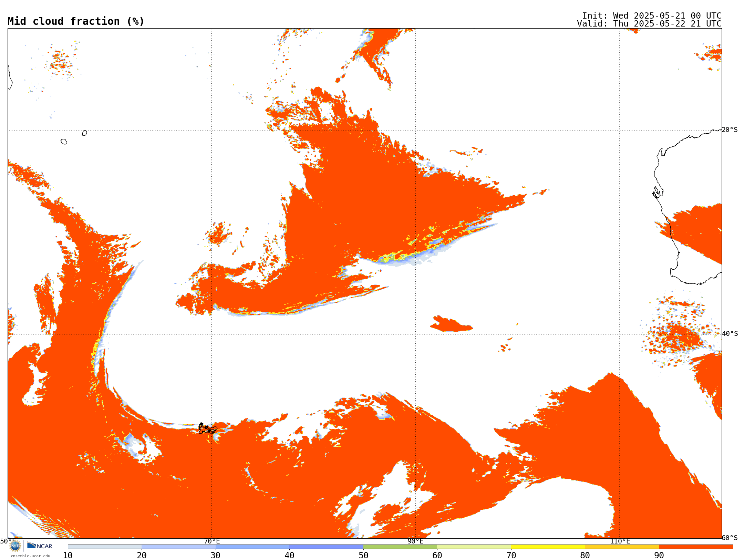This screenshot has width=744, height=560.
Task: Click the 'Mid cloud fraction (%)' title
Action: [x=76, y=21]
